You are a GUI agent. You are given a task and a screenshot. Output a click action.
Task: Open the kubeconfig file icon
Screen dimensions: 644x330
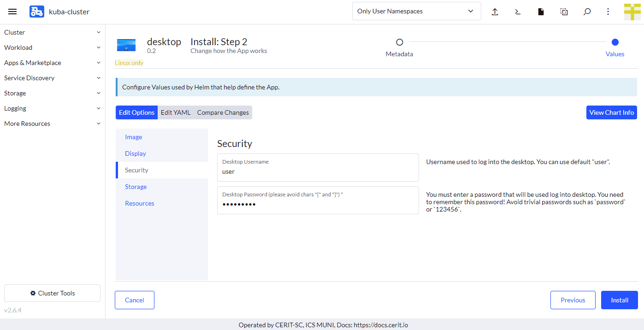coord(541,12)
